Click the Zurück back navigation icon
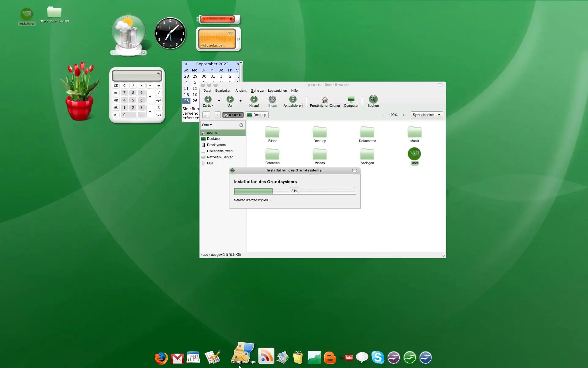 click(x=208, y=99)
